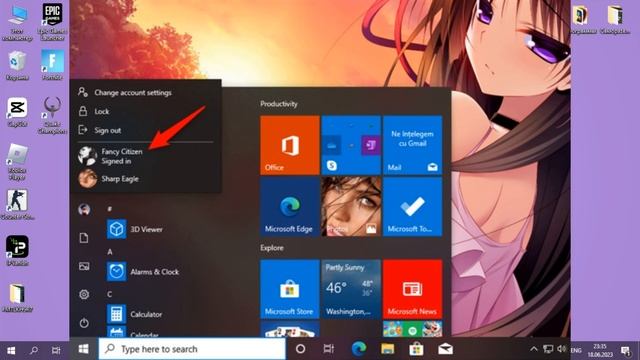The image size is (640, 360).
Task: Launch 3D Viewer from the app list
Action: point(135,229)
